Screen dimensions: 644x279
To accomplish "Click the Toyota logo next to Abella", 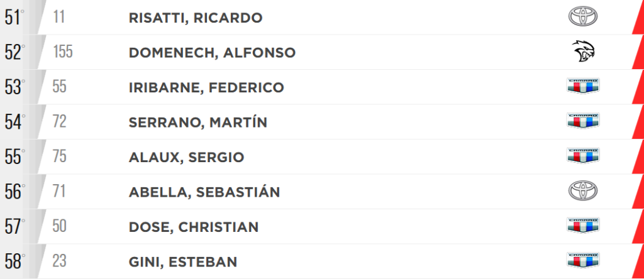I will 583,191.
